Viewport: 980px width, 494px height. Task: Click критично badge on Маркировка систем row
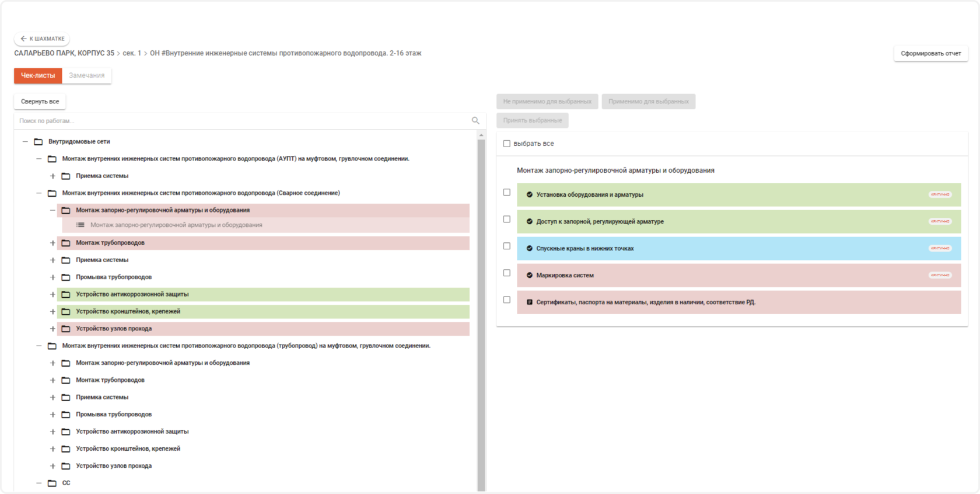point(940,275)
